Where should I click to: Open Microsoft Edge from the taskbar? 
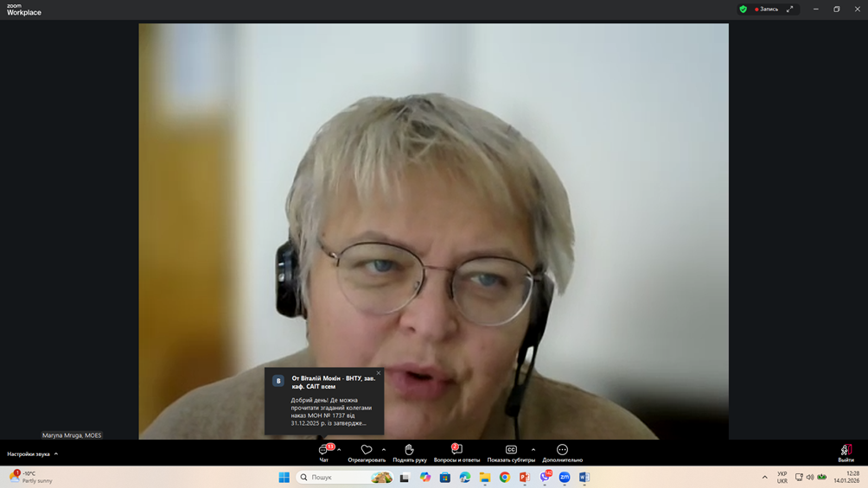[465, 477]
